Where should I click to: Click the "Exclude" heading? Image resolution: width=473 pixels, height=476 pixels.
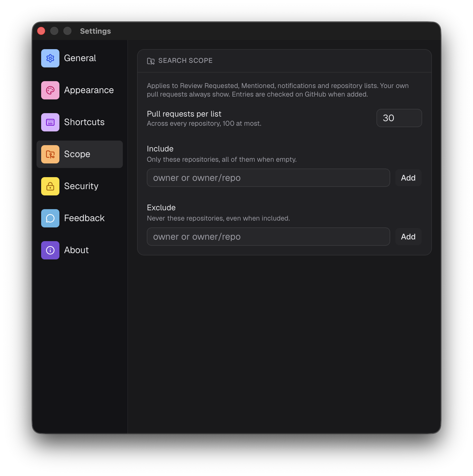click(161, 207)
